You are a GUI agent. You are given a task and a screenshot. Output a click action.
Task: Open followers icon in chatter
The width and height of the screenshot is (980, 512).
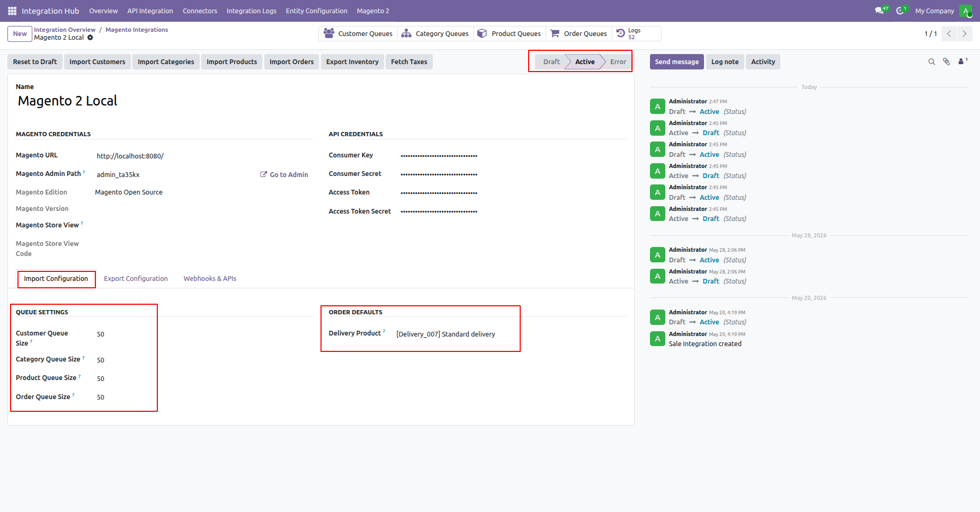click(x=963, y=61)
